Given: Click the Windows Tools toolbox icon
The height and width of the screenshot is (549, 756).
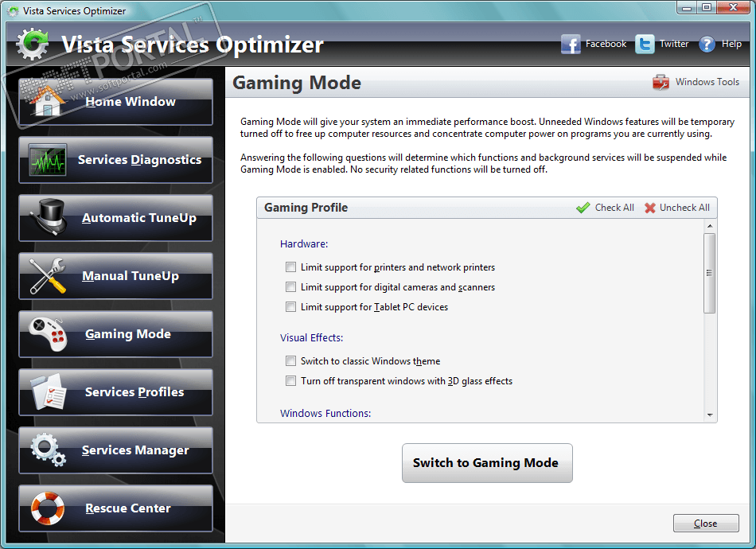Looking at the screenshot, I should [x=661, y=83].
